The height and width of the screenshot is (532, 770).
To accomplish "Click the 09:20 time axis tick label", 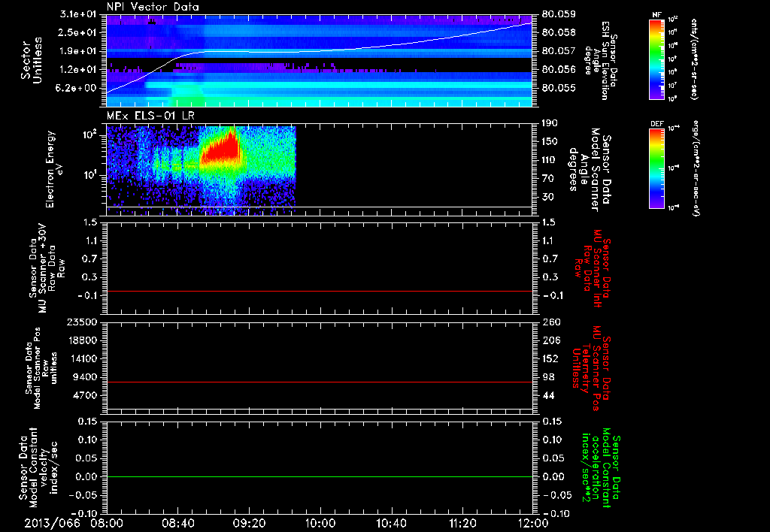I will [x=249, y=524].
